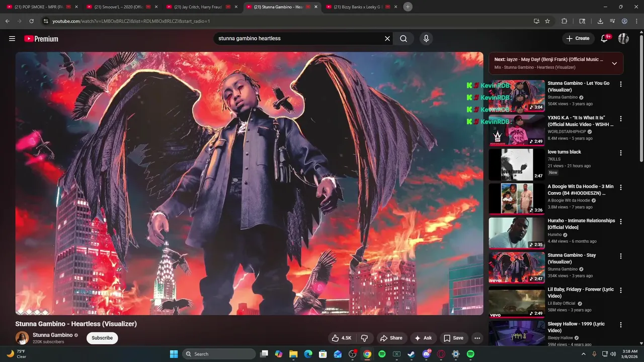
Task: Run search with magnifier button
Action: pos(404,39)
